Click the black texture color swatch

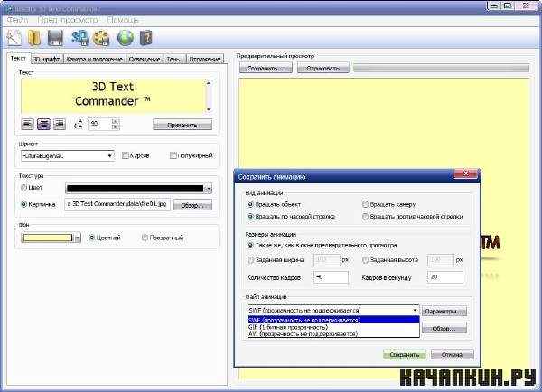point(135,189)
